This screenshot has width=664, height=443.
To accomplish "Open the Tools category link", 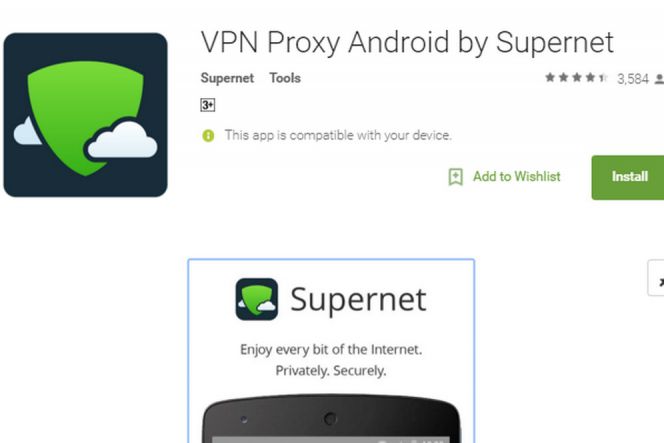I will click(285, 78).
